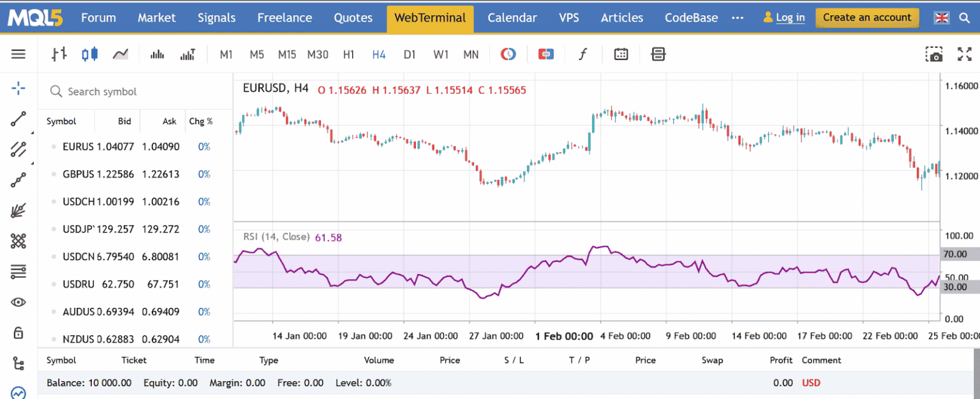Sort watchlist by Symbol column header

click(x=61, y=121)
